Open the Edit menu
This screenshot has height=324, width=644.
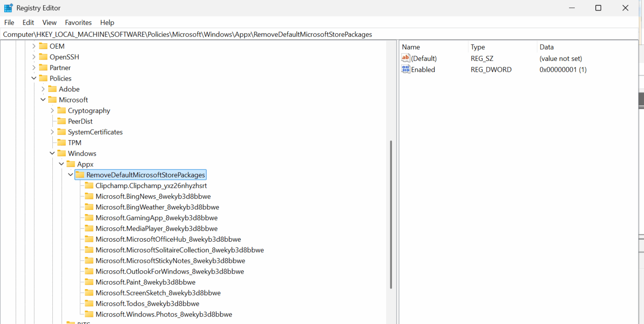point(28,22)
